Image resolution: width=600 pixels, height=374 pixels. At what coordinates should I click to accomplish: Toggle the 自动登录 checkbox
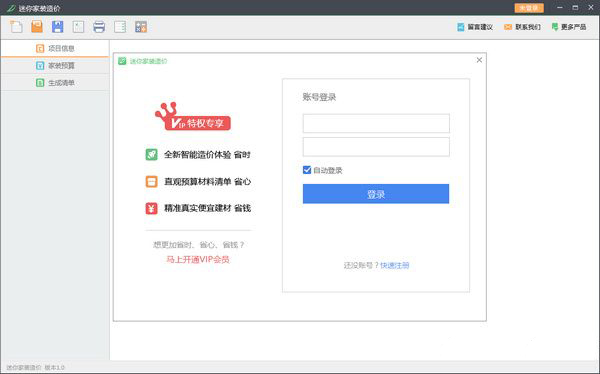[x=307, y=170]
